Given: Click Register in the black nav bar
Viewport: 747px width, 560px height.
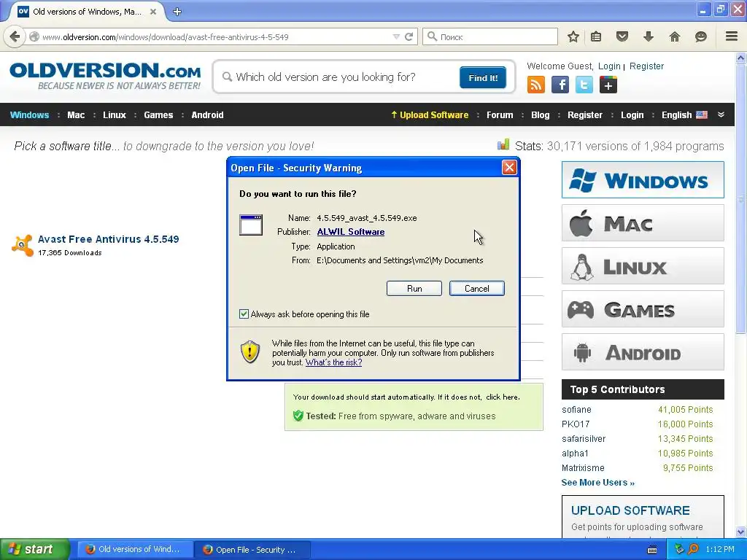Looking at the screenshot, I should (x=584, y=114).
